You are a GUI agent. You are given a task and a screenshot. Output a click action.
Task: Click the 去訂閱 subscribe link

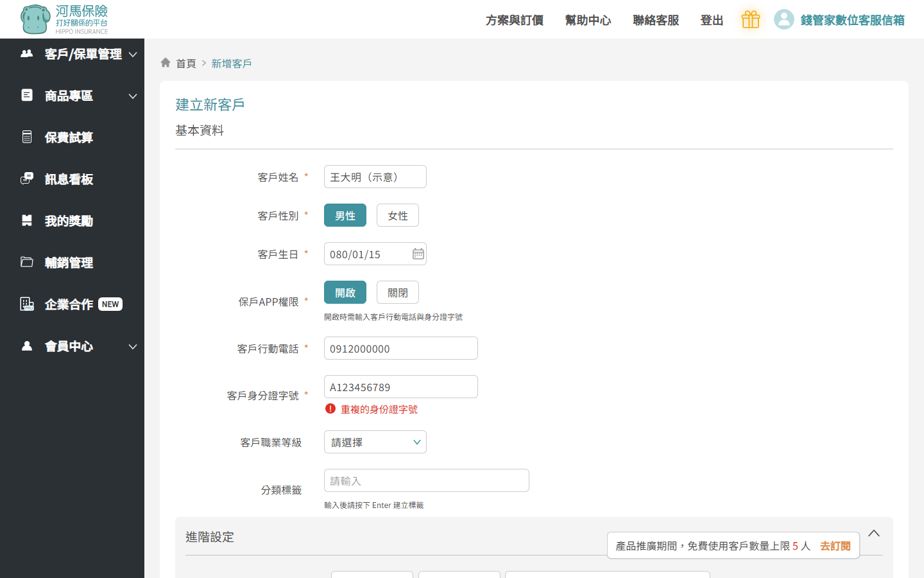(x=835, y=546)
